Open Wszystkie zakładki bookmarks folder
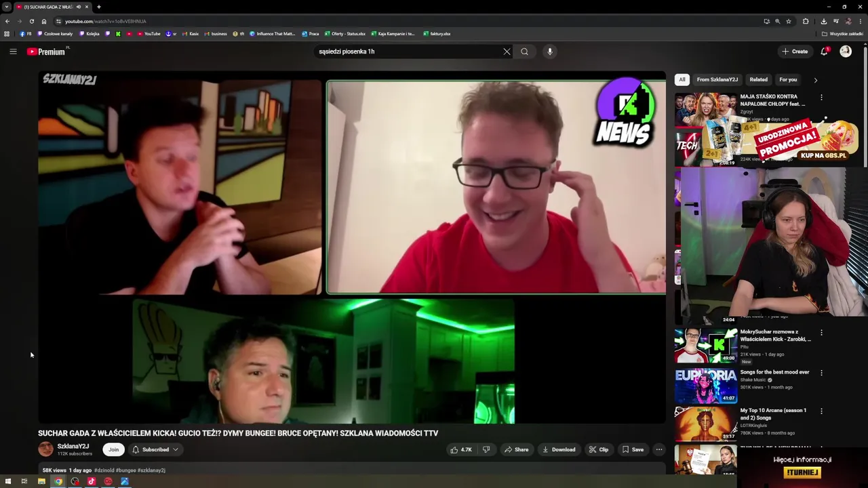This screenshot has height=488, width=868. (x=842, y=33)
